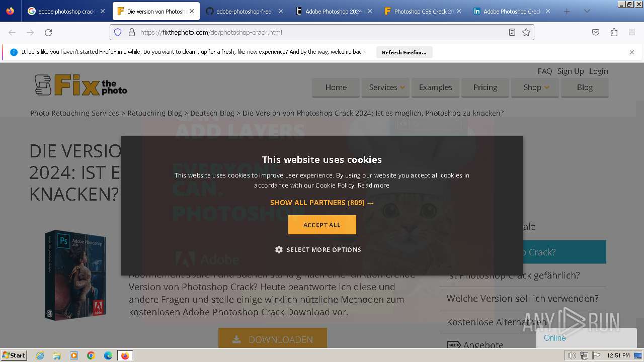Click the Adobe Photoshop box thumbnail
Viewport: 644px width, 362px height.
pyautogui.click(x=75, y=275)
